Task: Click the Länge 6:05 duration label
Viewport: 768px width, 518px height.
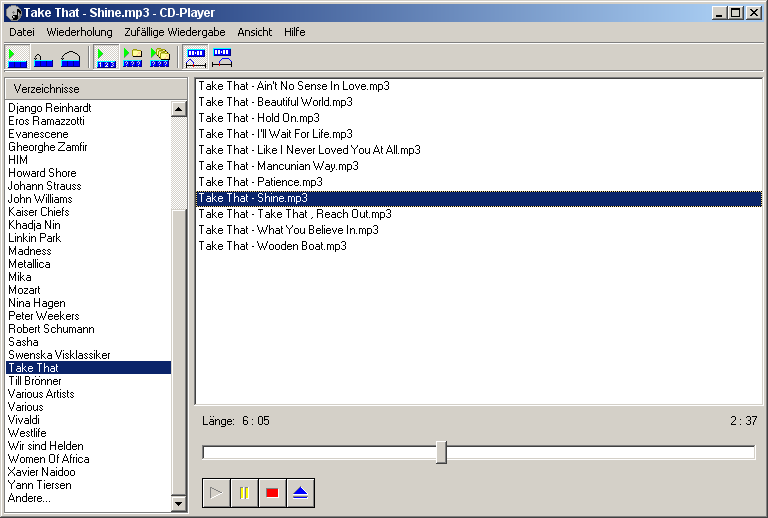Action: tap(236, 421)
